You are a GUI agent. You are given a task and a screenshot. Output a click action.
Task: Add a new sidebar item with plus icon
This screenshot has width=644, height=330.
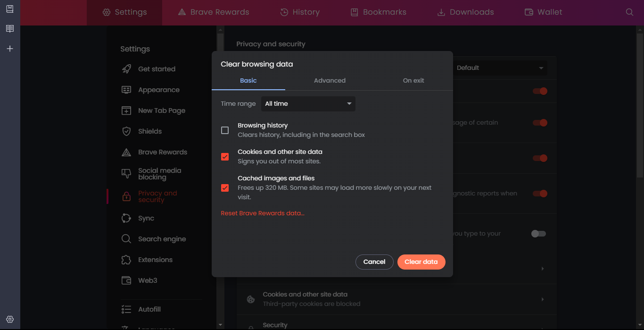10,49
